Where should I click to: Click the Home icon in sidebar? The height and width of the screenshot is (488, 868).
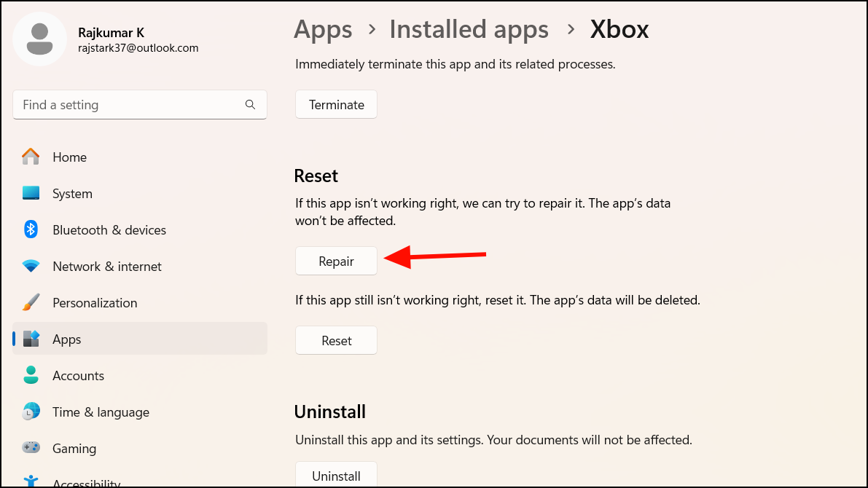tap(31, 157)
